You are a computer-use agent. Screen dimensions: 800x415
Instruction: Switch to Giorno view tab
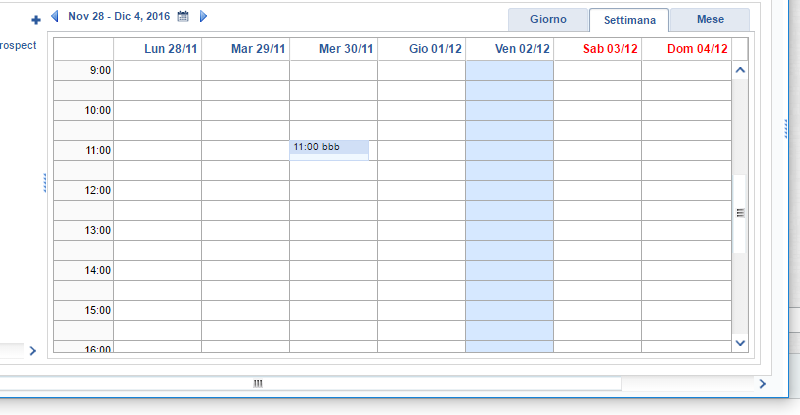pyautogui.click(x=548, y=20)
